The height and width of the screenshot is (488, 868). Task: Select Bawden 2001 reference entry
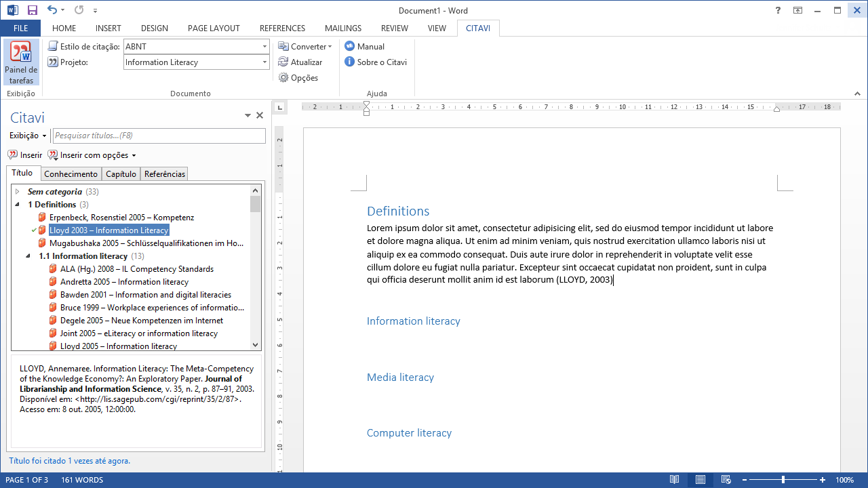tap(146, 295)
